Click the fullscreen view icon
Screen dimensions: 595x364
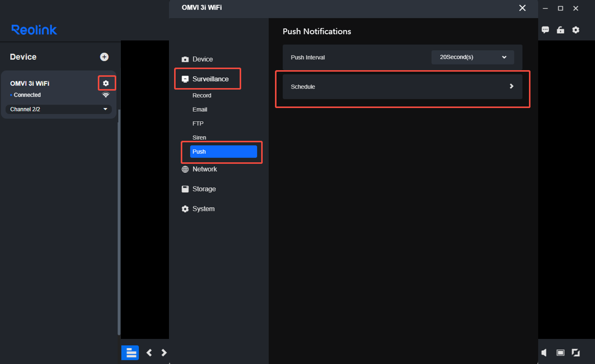pos(576,353)
